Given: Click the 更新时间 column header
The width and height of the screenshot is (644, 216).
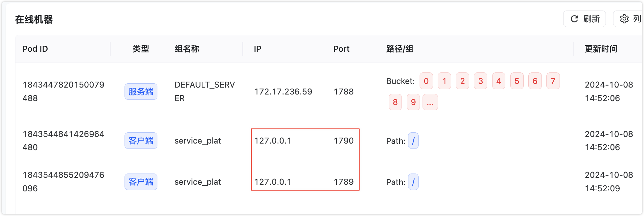Looking at the screenshot, I should tap(601, 49).
